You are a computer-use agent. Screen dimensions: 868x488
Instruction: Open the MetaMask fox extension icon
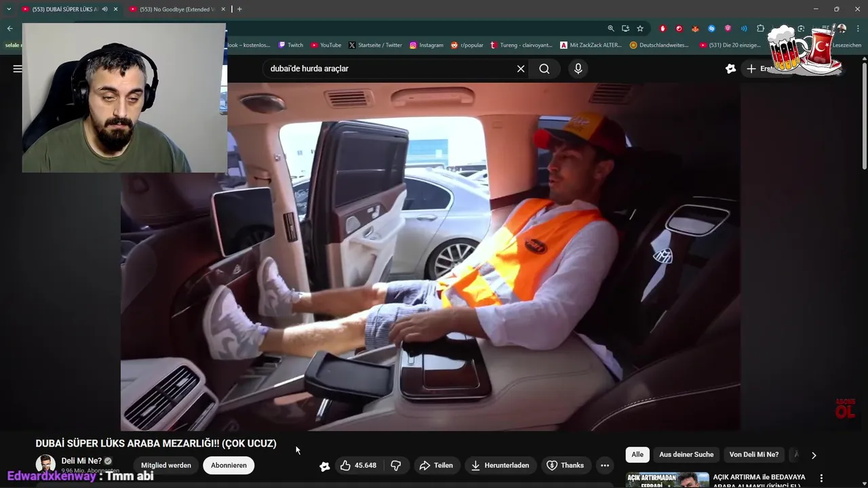(695, 28)
